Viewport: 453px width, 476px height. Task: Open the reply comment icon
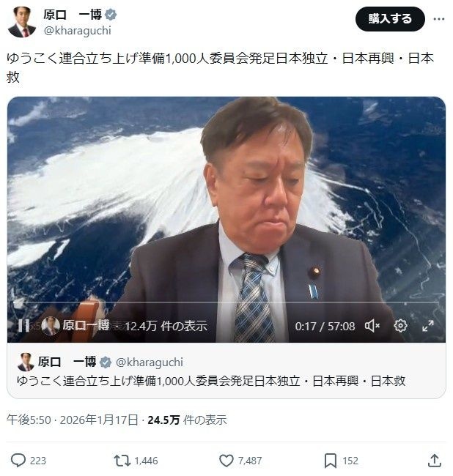pyautogui.click(x=18, y=460)
